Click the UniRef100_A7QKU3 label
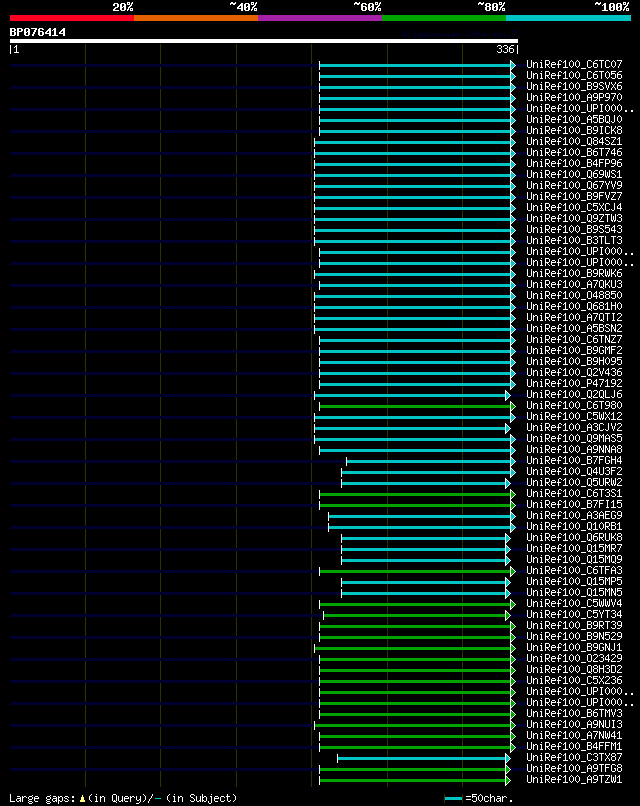The height and width of the screenshot is (806, 640). [574, 284]
